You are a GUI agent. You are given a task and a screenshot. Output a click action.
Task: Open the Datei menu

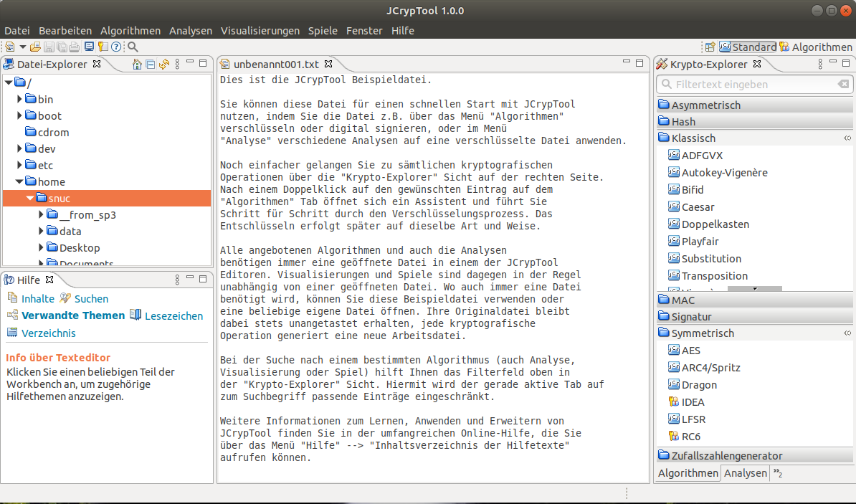[x=17, y=31]
